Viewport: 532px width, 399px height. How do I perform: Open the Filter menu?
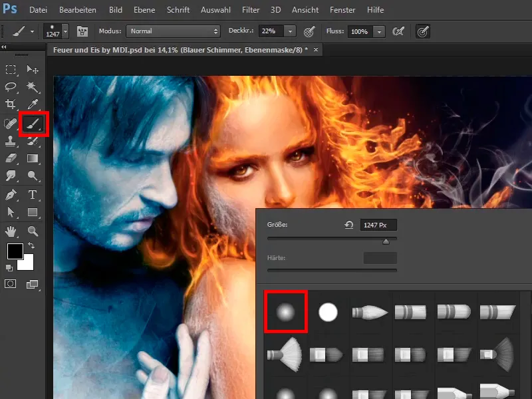coord(251,10)
